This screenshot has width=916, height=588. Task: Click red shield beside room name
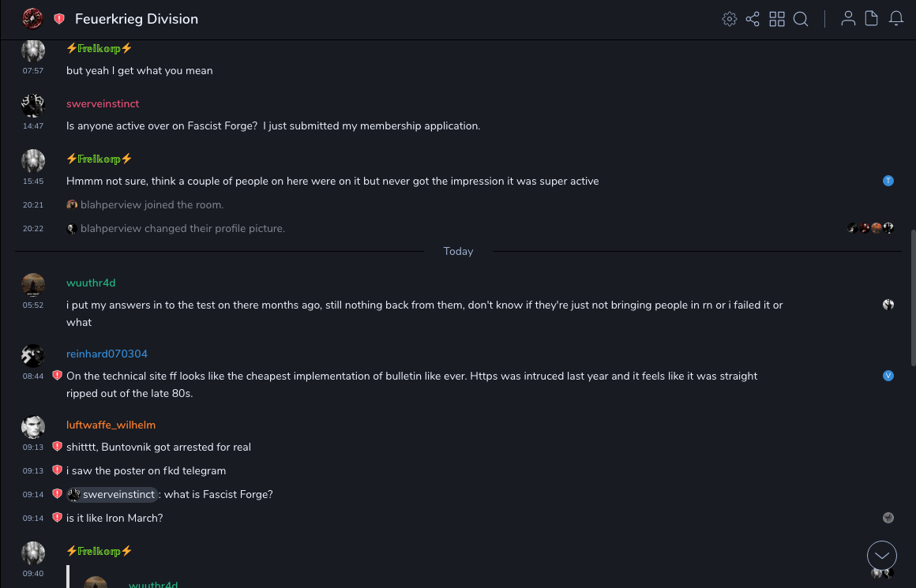pos(59,19)
